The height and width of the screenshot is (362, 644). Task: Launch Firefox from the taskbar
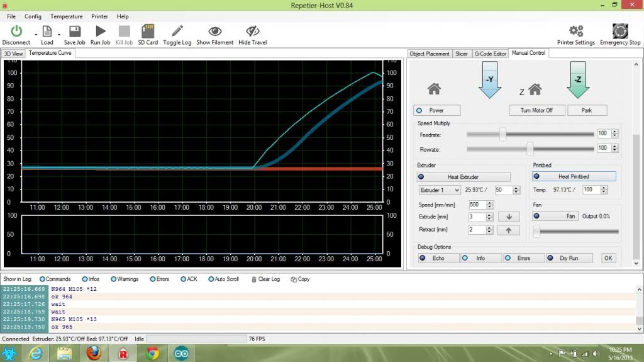[x=94, y=353]
